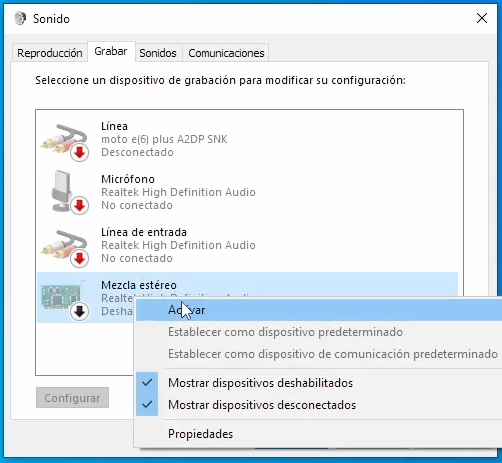Click the Mezcla estéreo sound card icon
502x463 pixels.
[x=64, y=299]
